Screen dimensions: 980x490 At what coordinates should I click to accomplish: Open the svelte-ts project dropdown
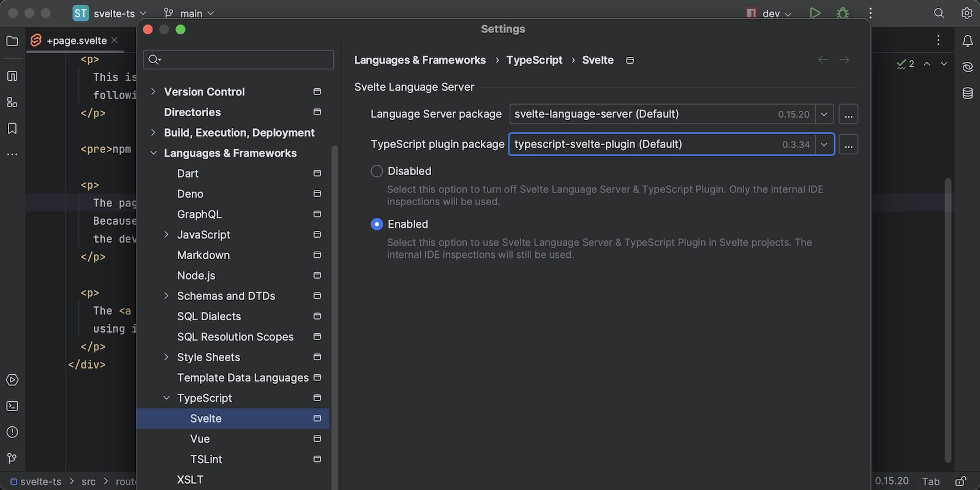click(110, 13)
